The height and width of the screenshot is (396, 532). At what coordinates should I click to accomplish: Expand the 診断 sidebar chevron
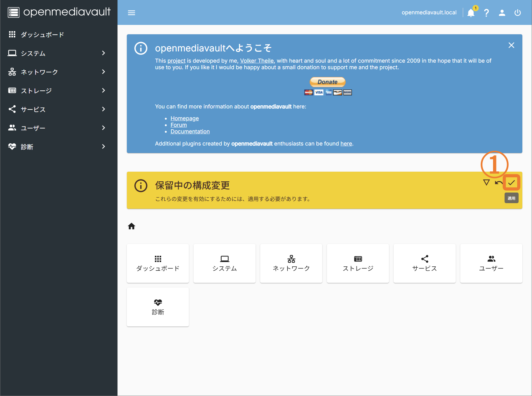(103, 147)
